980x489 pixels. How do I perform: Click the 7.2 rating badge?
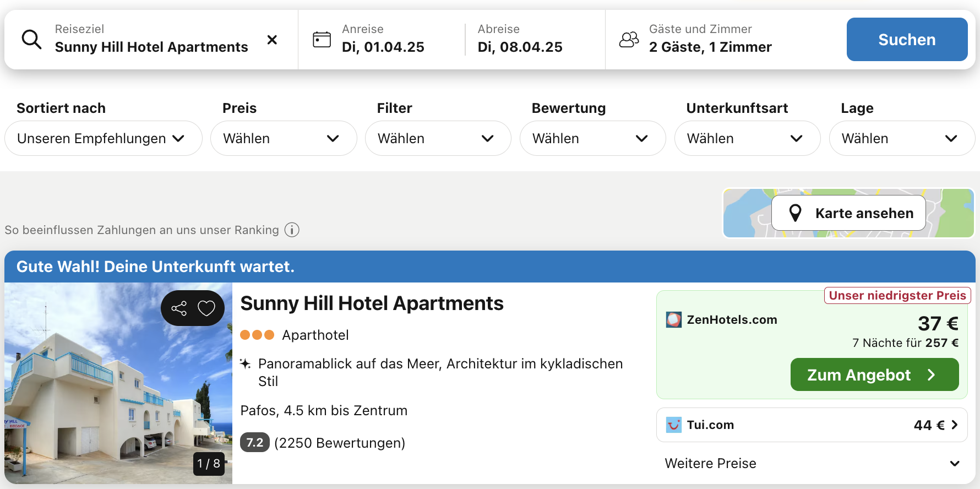[254, 443]
